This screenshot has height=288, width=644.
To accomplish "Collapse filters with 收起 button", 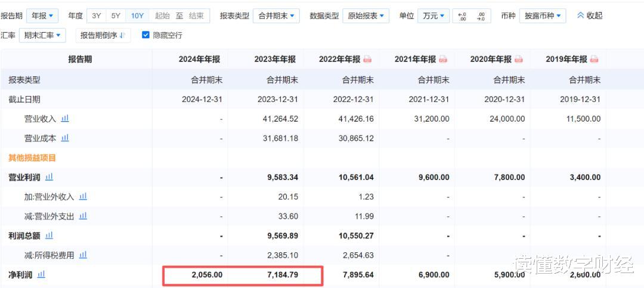I will pyautogui.click(x=590, y=16).
